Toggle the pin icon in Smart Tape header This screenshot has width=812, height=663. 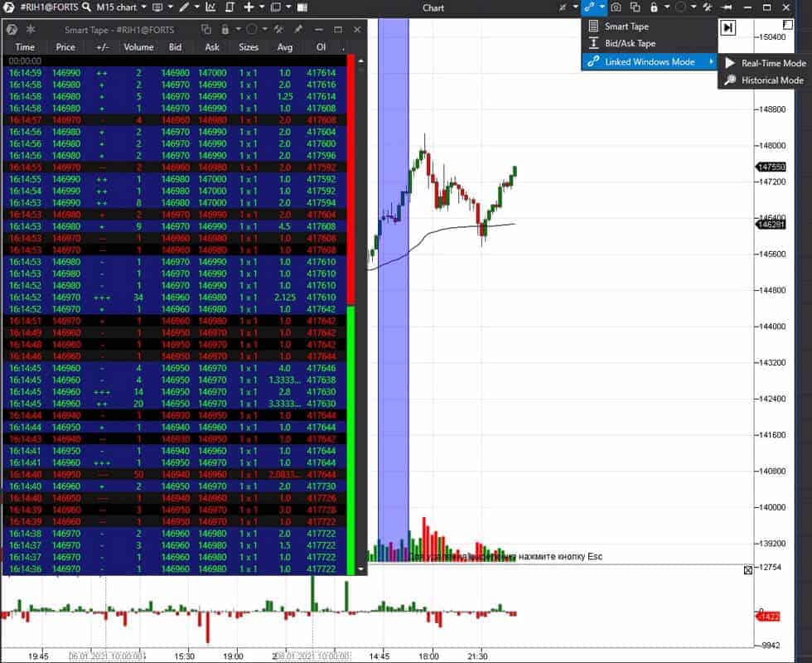tap(297, 29)
